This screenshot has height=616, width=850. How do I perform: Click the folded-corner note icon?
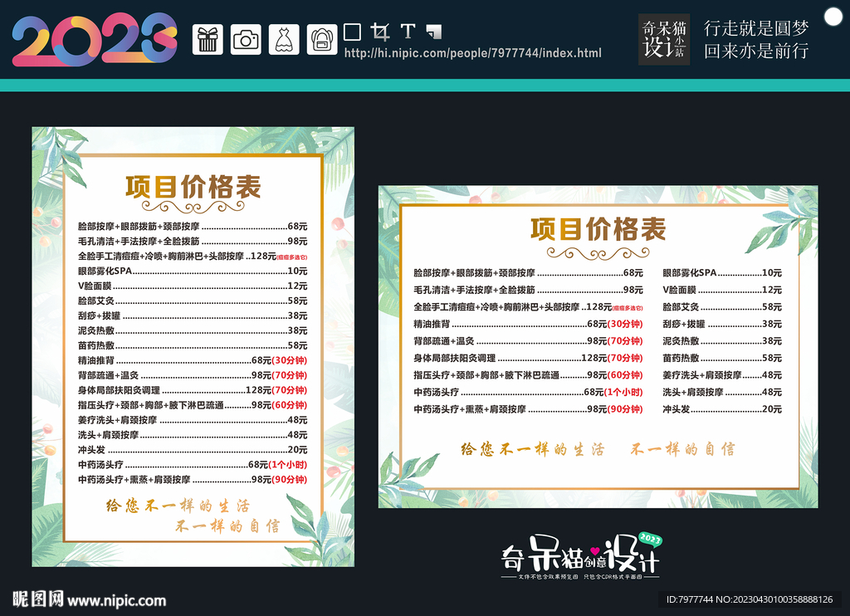point(434,32)
